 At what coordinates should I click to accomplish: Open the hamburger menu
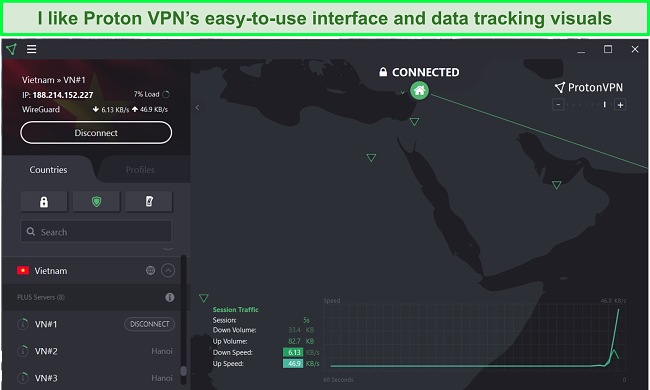(x=32, y=49)
